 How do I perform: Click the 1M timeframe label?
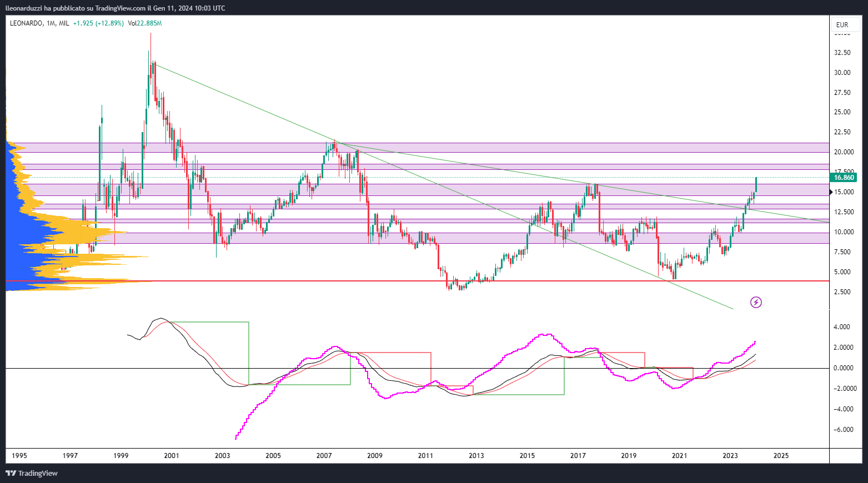point(51,23)
